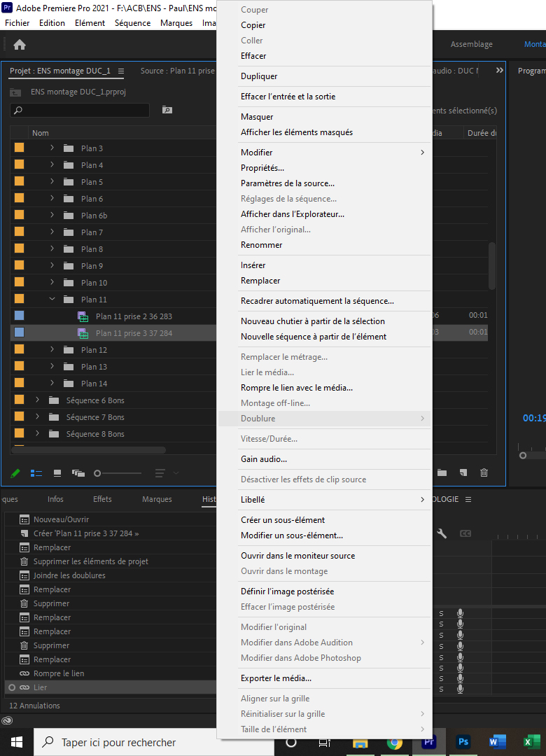
Task: Toggle solo S on first audio track
Action: point(441,614)
